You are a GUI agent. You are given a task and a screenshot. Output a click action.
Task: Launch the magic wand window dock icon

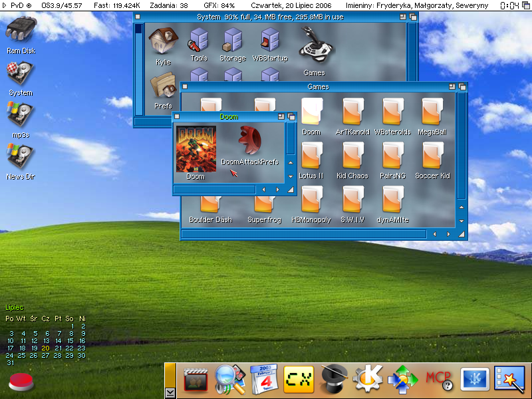(x=509, y=380)
